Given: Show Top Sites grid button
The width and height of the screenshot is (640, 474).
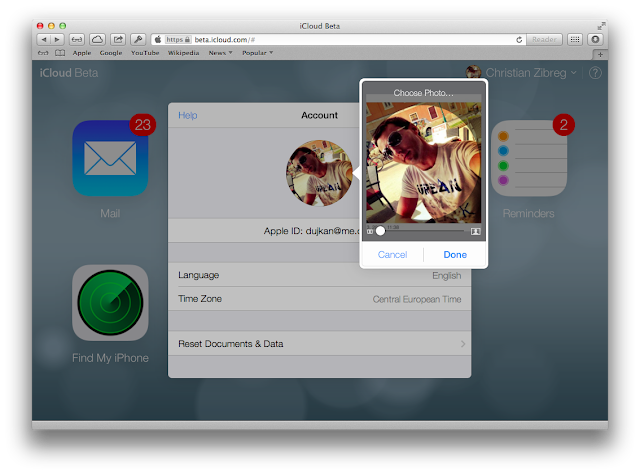Looking at the screenshot, I should click(575, 40).
